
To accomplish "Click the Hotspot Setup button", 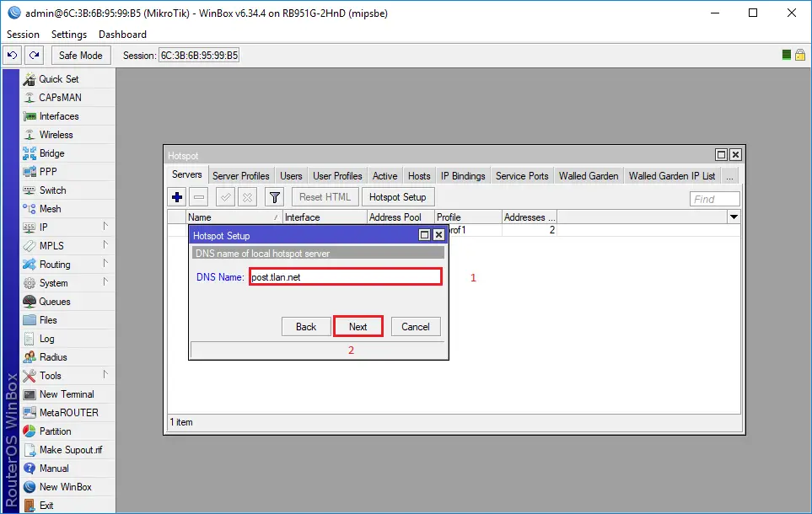I will 398,197.
